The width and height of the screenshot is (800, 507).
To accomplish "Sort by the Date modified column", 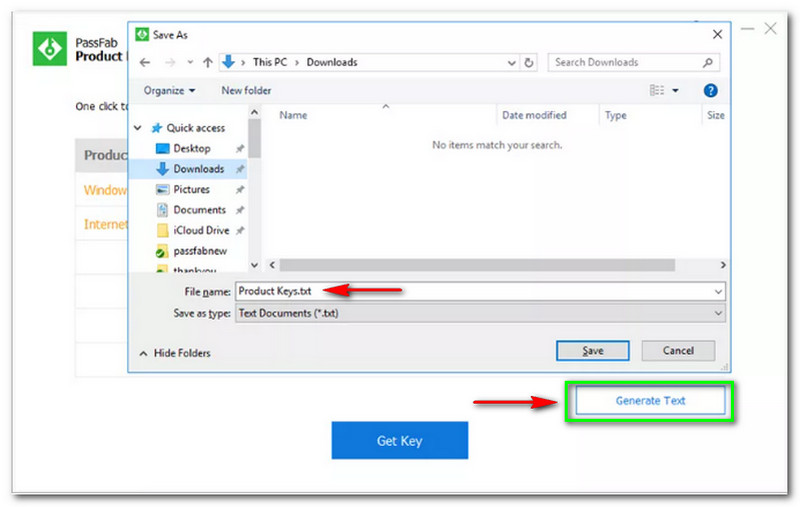I will click(x=534, y=115).
